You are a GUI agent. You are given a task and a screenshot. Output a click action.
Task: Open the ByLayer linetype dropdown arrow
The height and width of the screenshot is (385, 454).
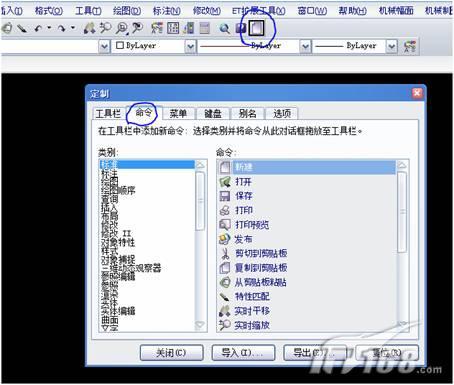[305, 46]
